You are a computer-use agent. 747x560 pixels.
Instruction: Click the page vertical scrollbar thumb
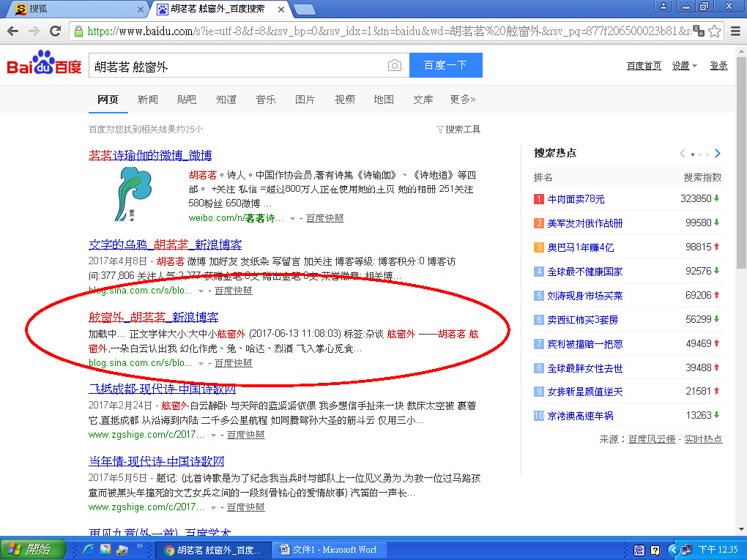click(x=741, y=164)
